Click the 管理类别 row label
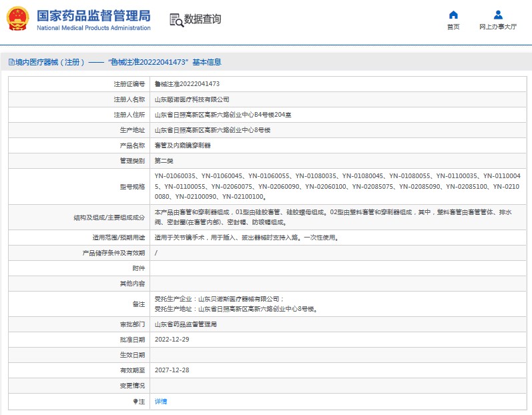 (132, 161)
